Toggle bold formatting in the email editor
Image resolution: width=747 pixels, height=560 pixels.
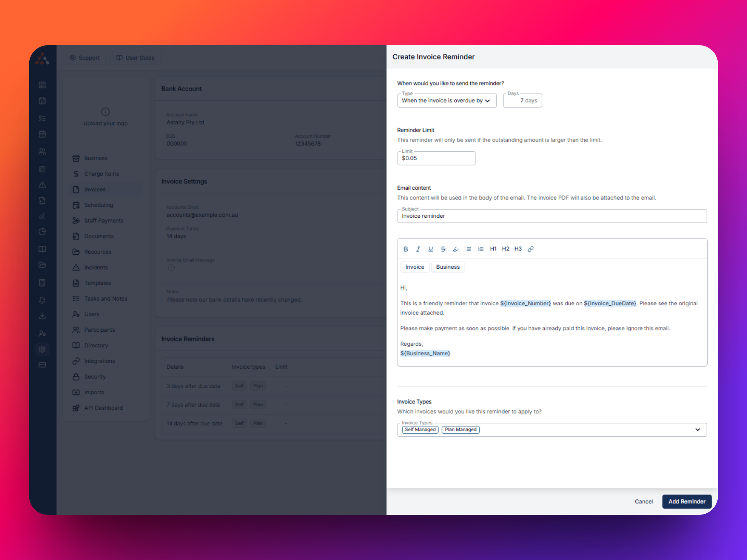406,248
